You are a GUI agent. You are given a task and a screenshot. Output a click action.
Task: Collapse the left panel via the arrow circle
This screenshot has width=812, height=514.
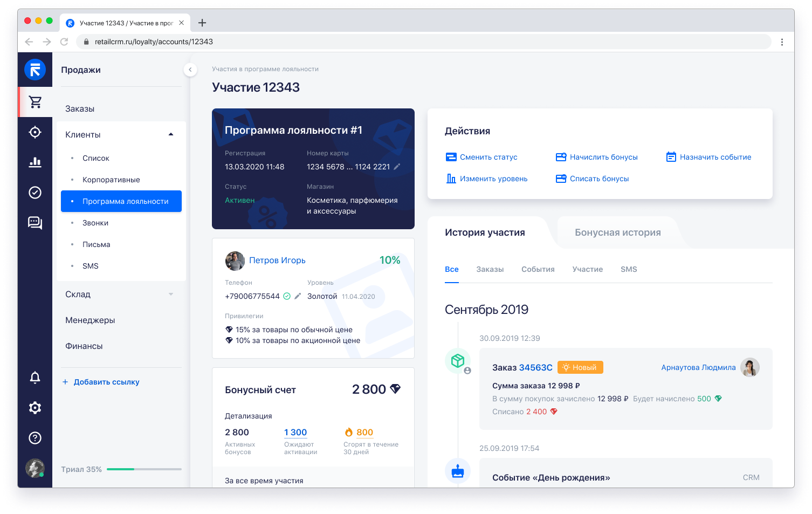[x=190, y=70]
